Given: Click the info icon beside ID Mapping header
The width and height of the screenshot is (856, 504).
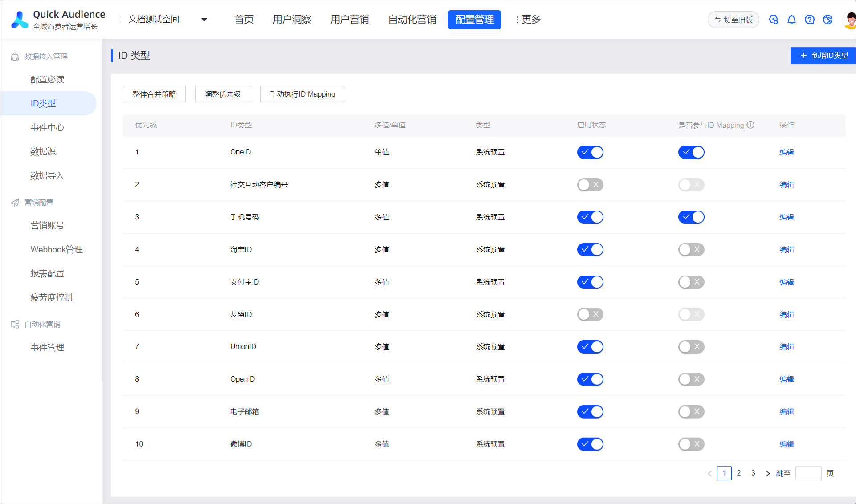Looking at the screenshot, I should coord(751,125).
